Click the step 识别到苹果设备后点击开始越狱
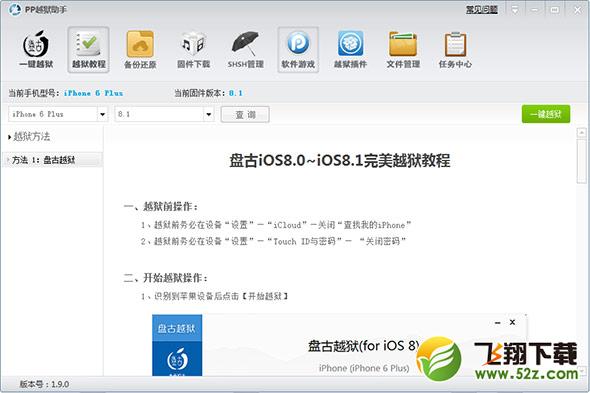The width and height of the screenshot is (590, 393). (x=214, y=296)
